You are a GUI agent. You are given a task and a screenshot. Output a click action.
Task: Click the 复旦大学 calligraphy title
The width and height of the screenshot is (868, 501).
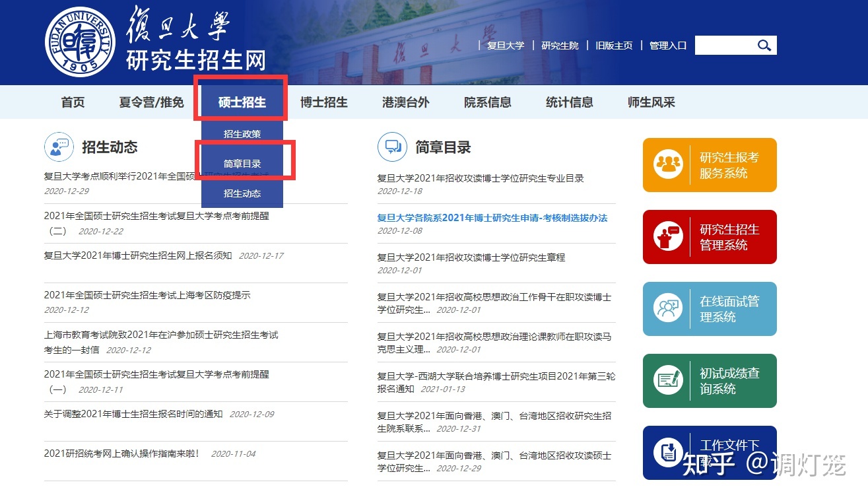coord(177,25)
